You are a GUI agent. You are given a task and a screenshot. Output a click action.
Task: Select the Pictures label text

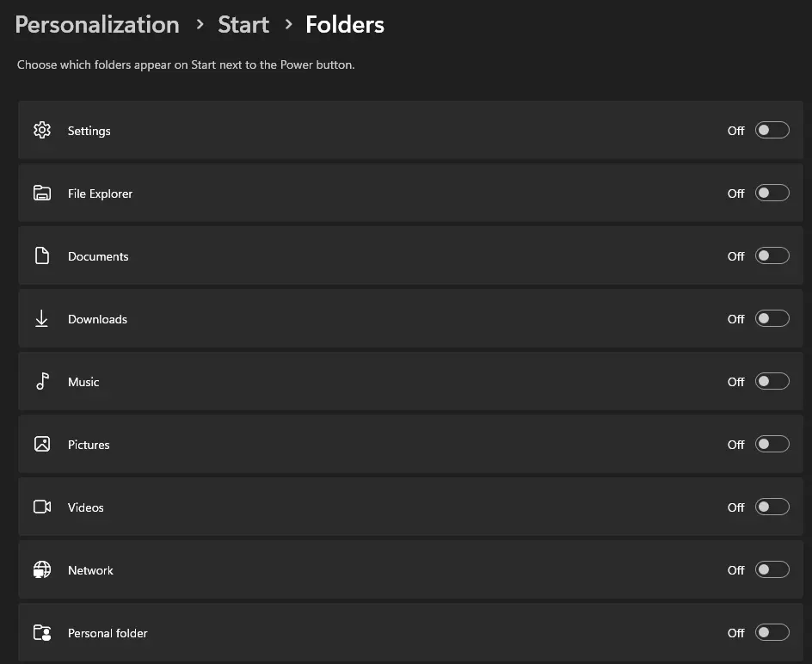coord(89,445)
